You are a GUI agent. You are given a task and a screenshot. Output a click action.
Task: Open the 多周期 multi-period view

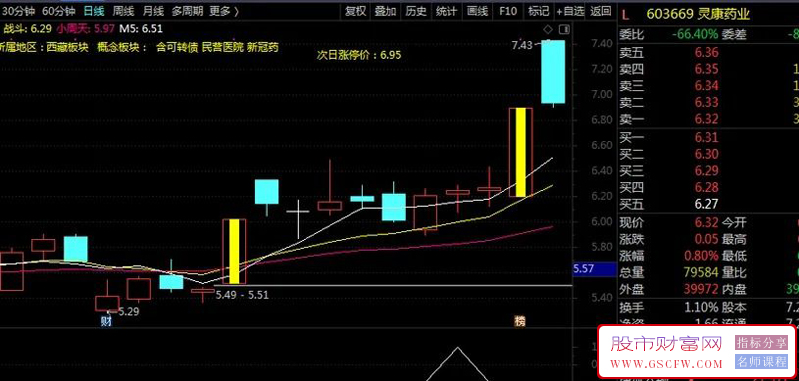tap(187, 11)
